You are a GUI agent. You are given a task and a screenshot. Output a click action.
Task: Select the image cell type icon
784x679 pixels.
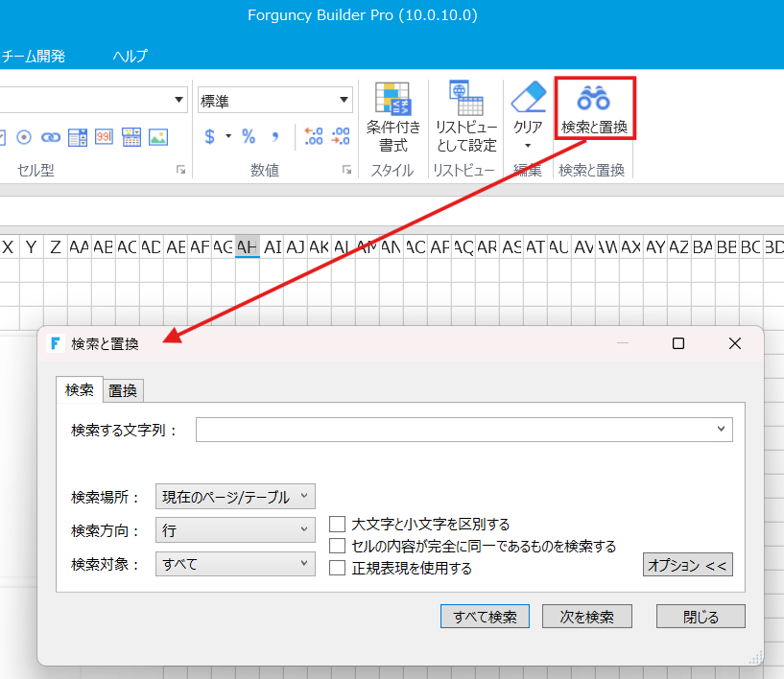coord(158,137)
